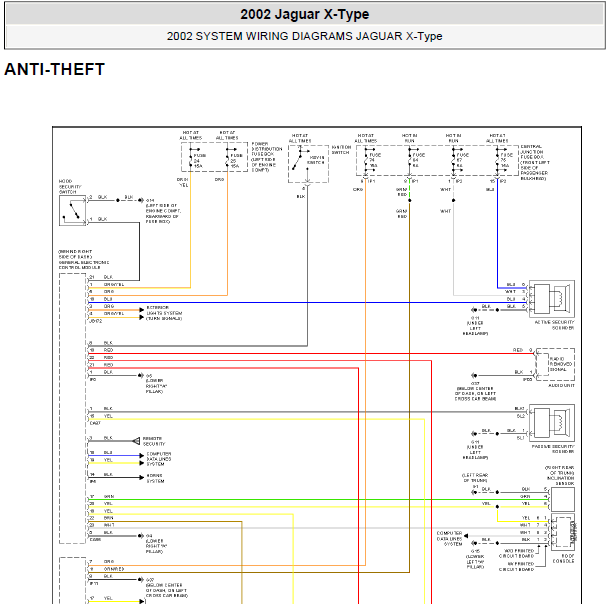Click the passive security sounder symbol
The height and width of the screenshot is (604, 607).
pyautogui.click(x=552, y=422)
